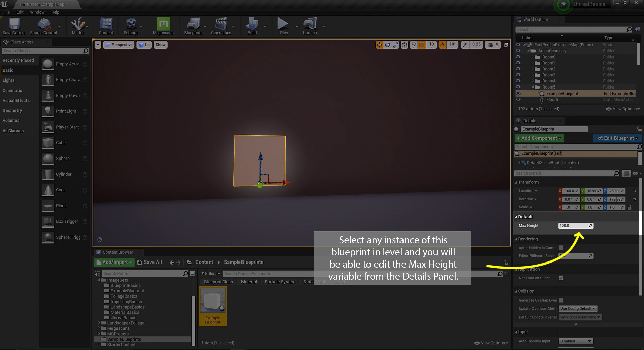Toggle the Scale ratio lock
644x350 pixels.
630,207
